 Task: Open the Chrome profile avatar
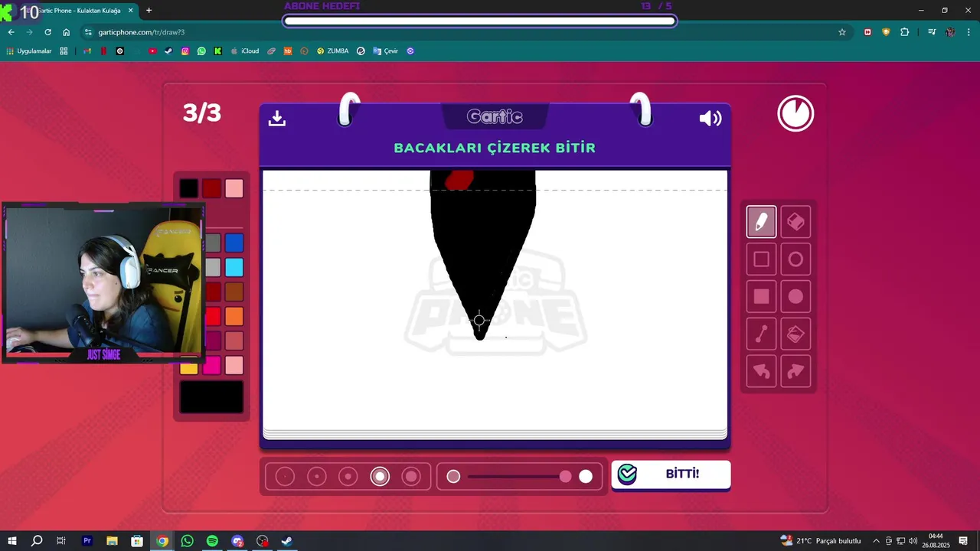pos(950,32)
